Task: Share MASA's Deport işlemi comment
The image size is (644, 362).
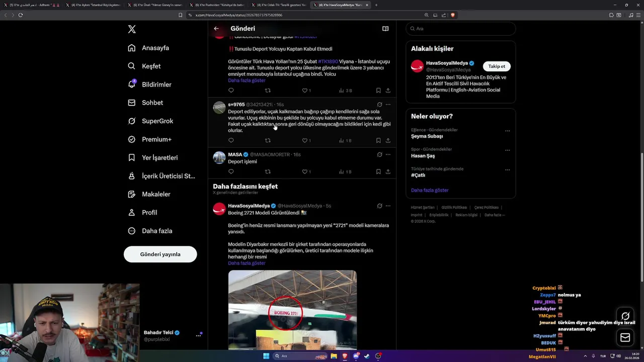Action: click(x=388, y=171)
